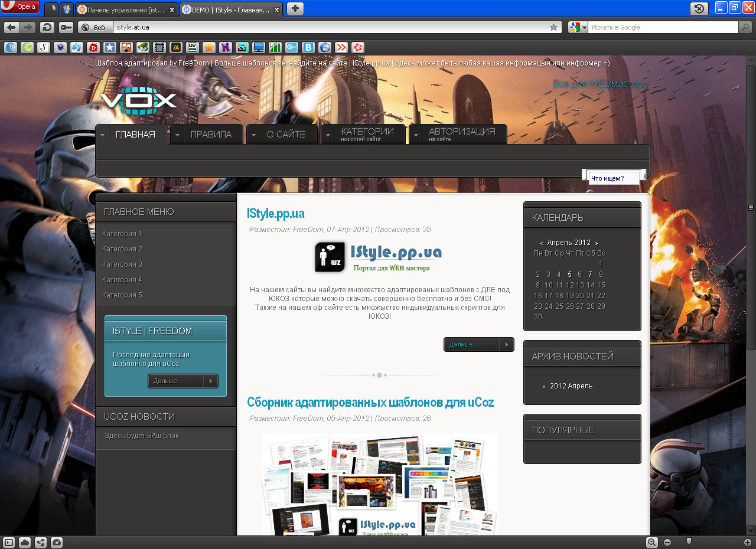Open the surprised face bookmark icon
756x549 pixels.
click(126, 48)
